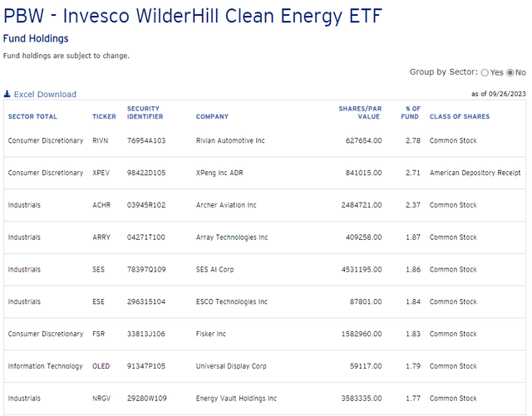Select ESCO Technologies Inc company name

(232, 301)
